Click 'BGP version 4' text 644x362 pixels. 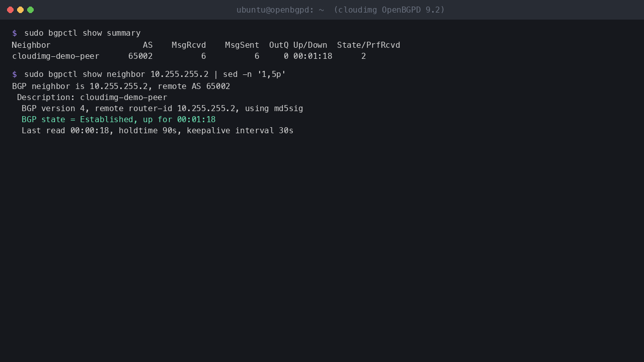click(x=53, y=109)
